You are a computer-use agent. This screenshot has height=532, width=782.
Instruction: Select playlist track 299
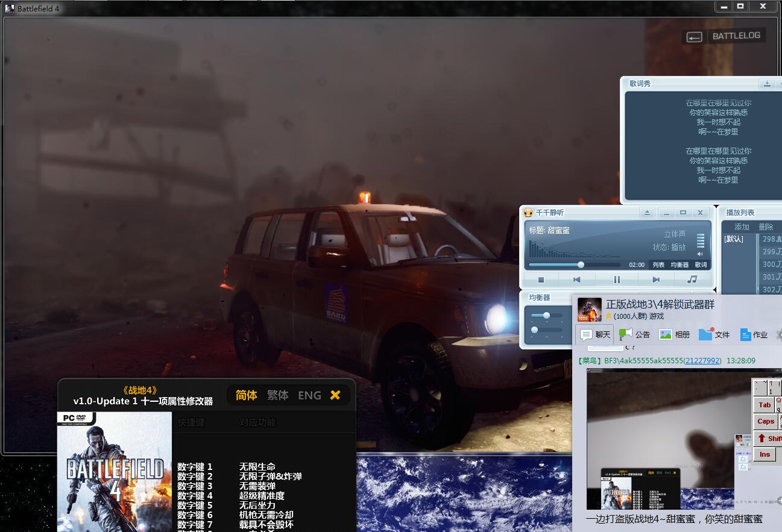(771, 252)
